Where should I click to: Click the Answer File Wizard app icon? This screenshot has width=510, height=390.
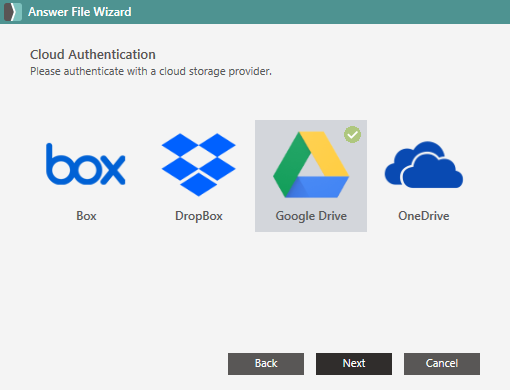click(x=13, y=12)
